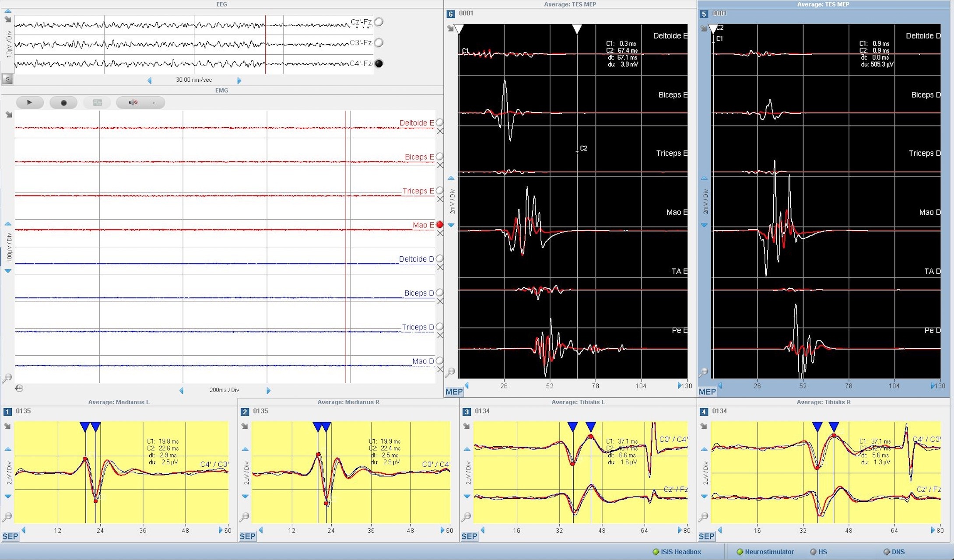Click the S button beside EEG panel
This screenshot has height=560, width=954.
click(x=7, y=79)
